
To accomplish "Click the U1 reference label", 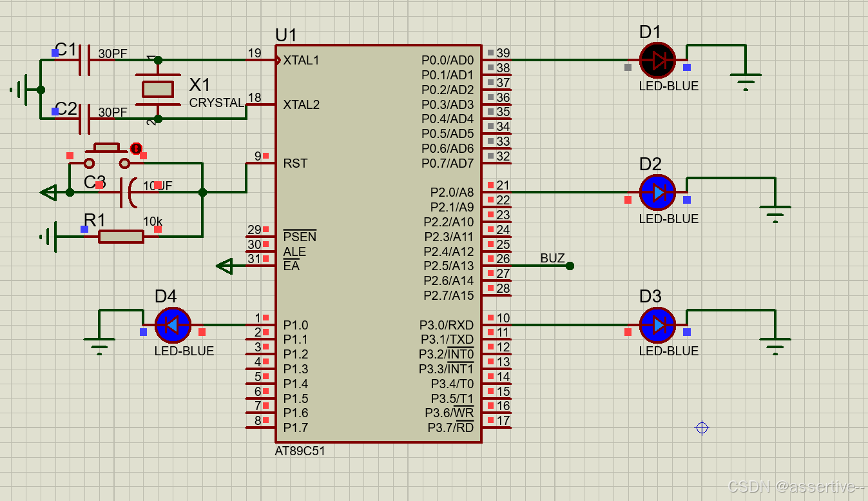I will point(286,35).
